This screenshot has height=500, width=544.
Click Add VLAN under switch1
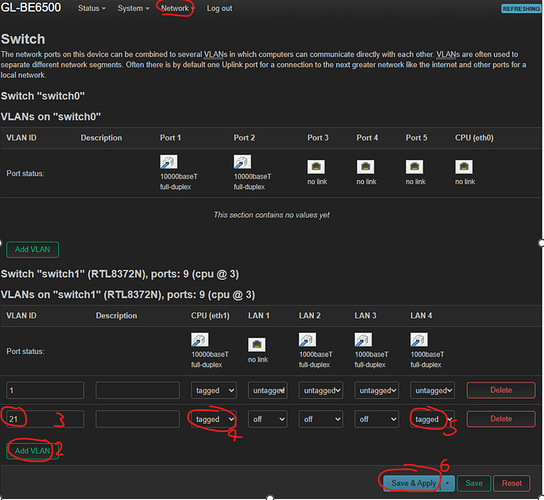pos(32,451)
